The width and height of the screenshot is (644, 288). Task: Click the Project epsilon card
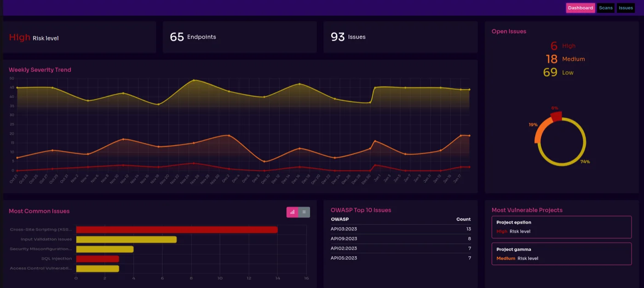(x=561, y=226)
